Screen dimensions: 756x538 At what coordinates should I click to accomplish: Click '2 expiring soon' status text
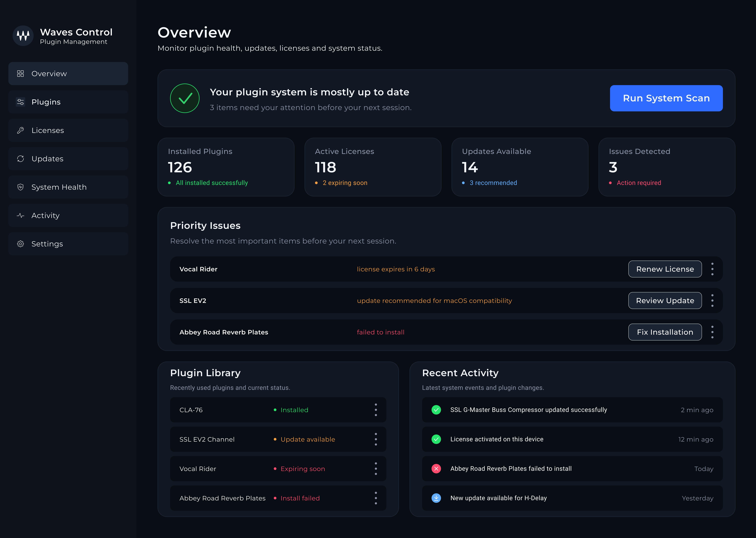[345, 183]
